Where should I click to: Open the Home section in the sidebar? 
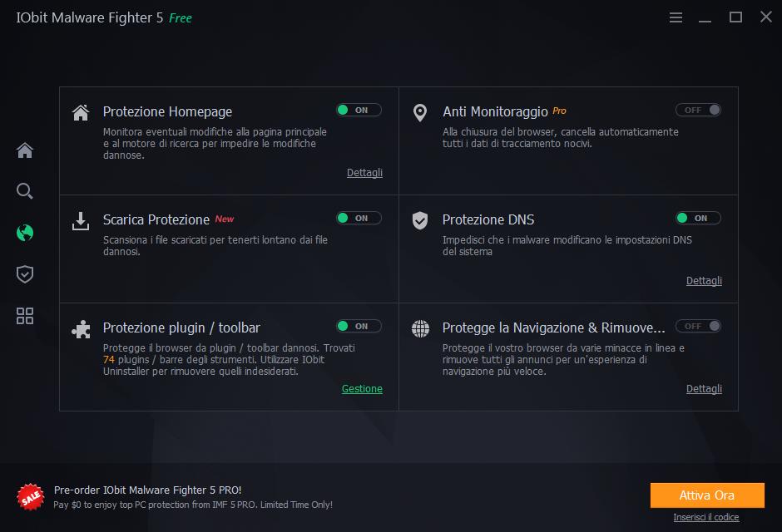[x=25, y=150]
